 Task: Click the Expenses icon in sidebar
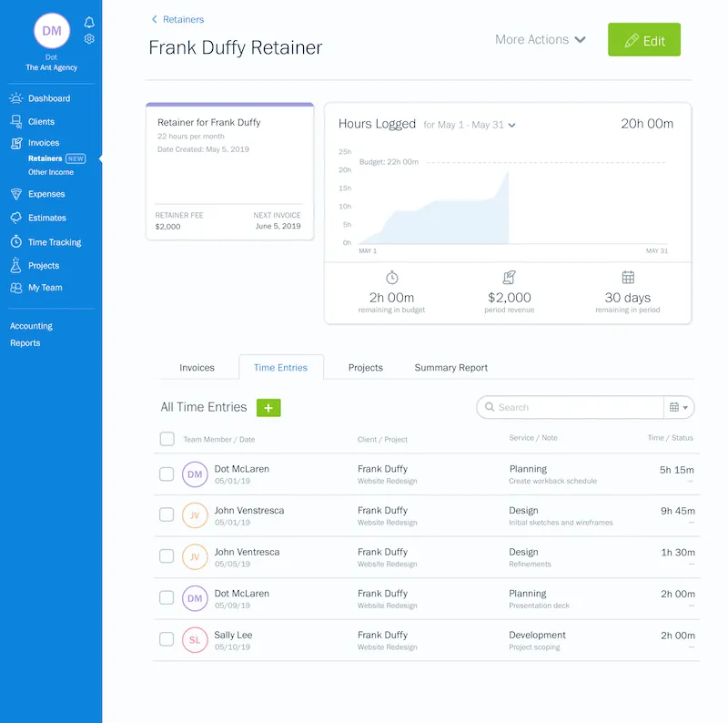tap(16, 194)
